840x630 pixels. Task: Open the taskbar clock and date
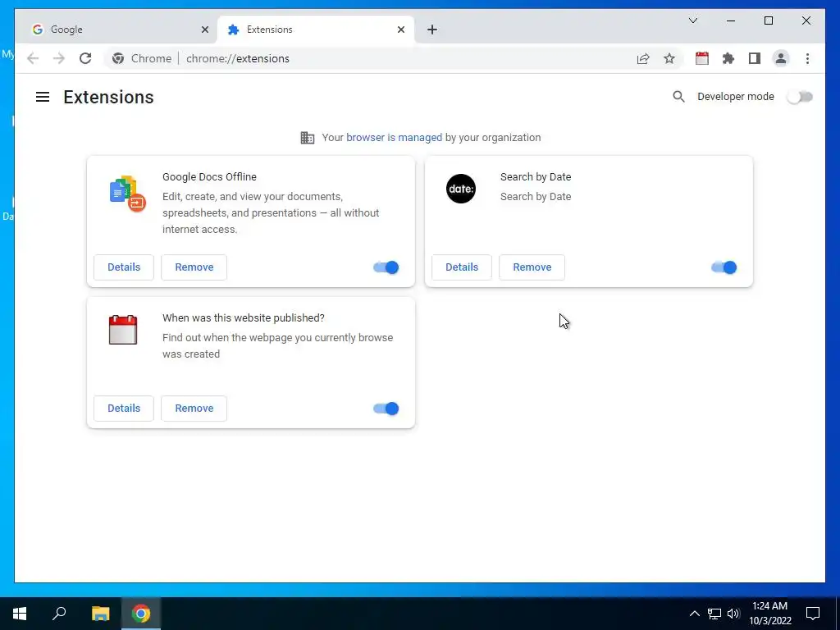click(769, 614)
